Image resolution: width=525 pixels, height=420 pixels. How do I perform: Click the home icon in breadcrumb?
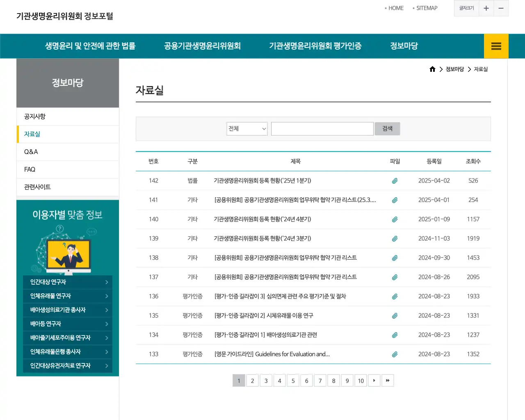pyautogui.click(x=432, y=69)
